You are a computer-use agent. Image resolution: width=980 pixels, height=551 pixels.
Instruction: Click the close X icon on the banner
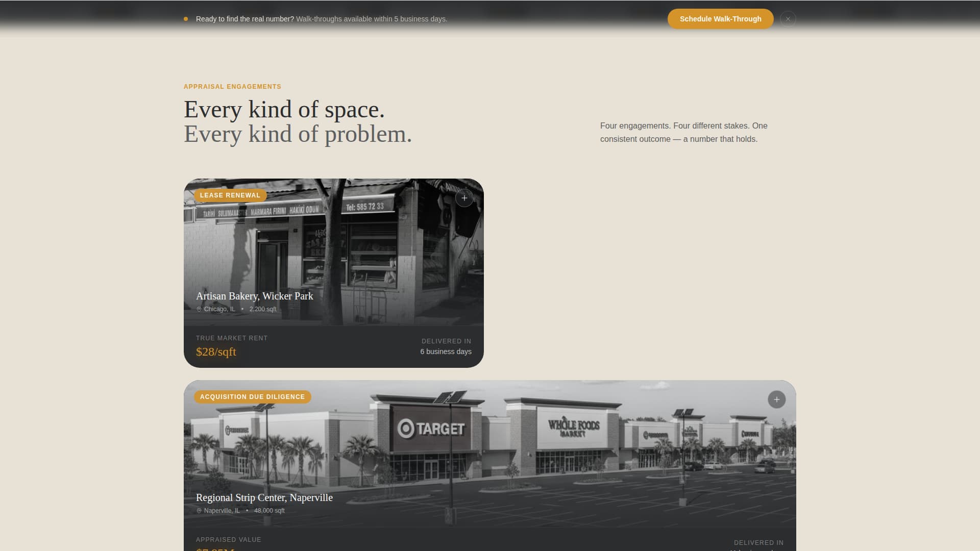tap(788, 19)
